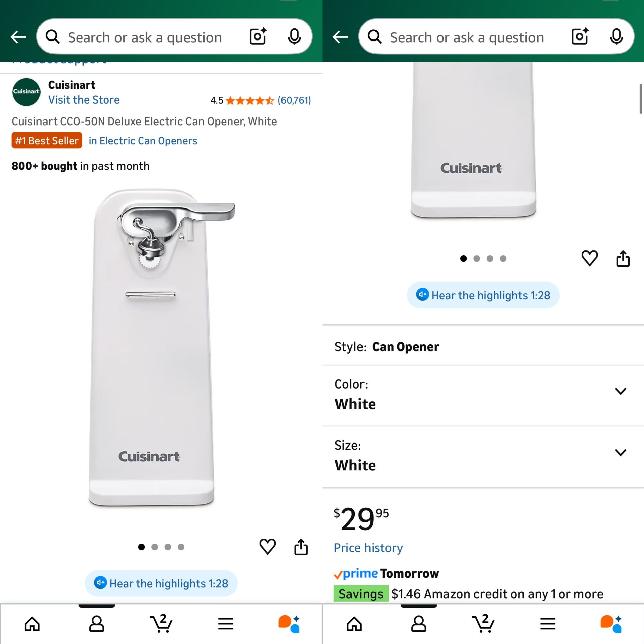
Task: Open the cart in the left screen's bottom bar
Action: coord(161,623)
